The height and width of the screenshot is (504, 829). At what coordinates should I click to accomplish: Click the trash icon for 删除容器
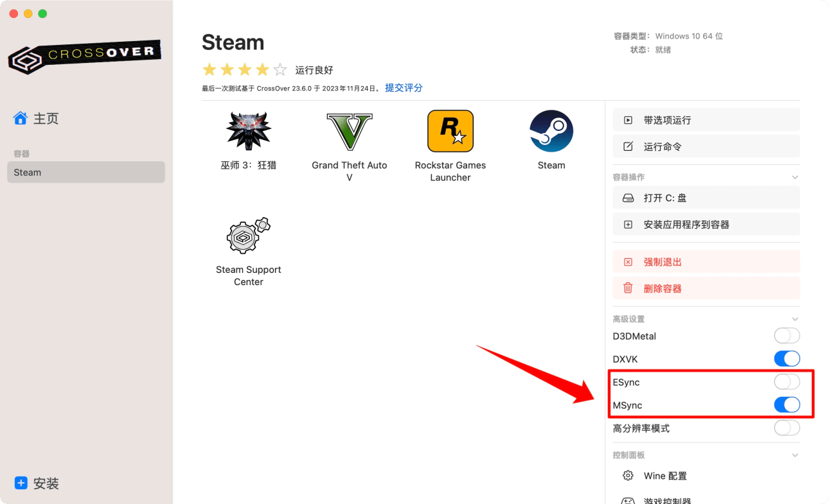[628, 288]
